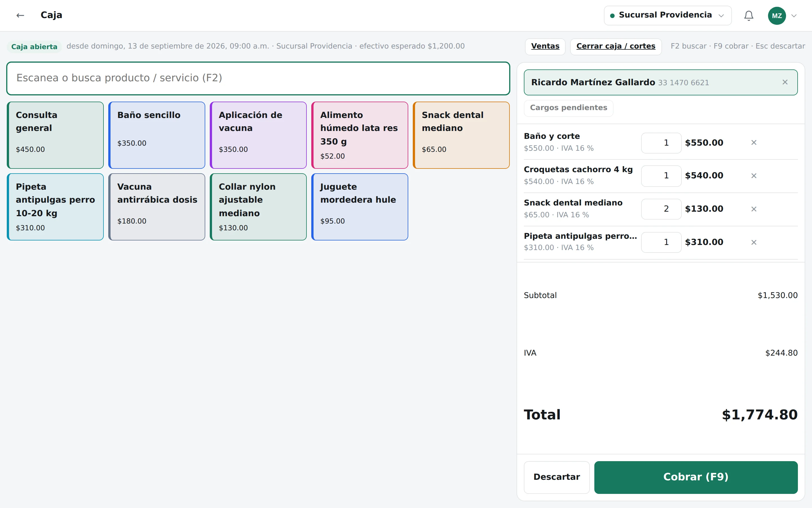The height and width of the screenshot is (508, 812).
Task: Open Cerrar caja / cortes
Action: coord(616,46)
